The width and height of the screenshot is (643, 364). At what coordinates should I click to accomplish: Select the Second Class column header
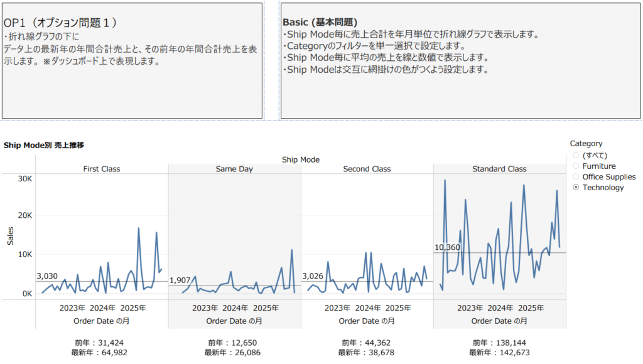click(367, 169)
